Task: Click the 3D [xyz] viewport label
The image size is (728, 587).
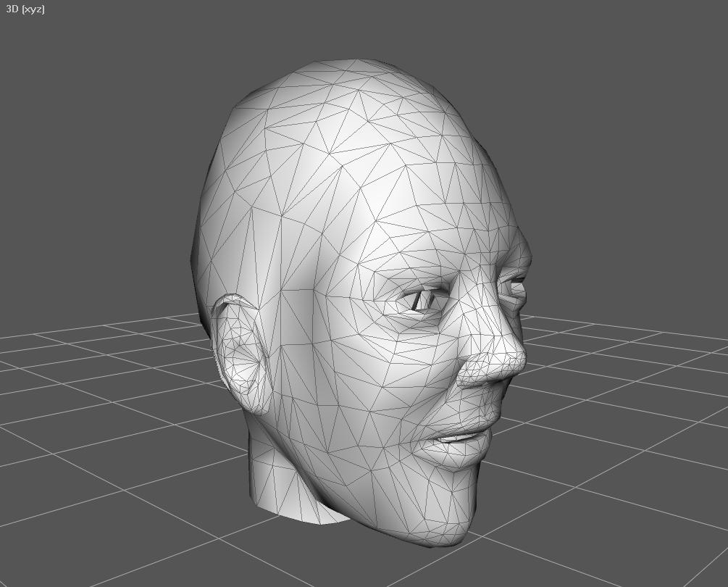Action: (x=25, y=9)
